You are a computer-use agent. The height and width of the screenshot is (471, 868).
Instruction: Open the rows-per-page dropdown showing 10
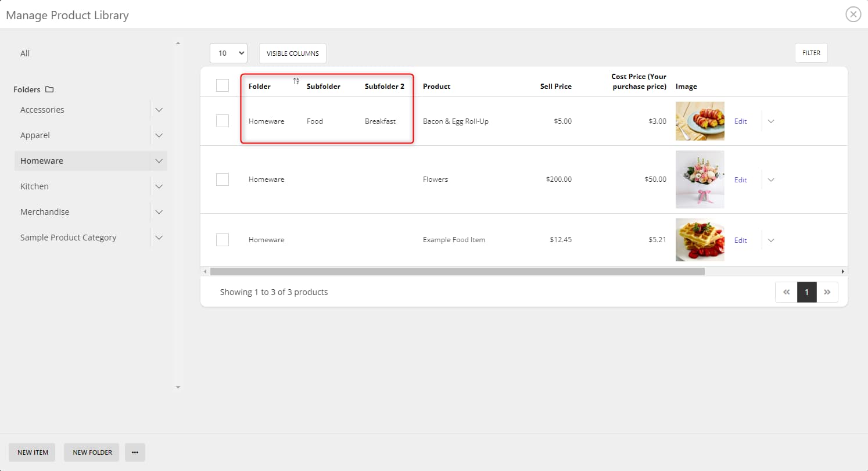coord(228,53)
